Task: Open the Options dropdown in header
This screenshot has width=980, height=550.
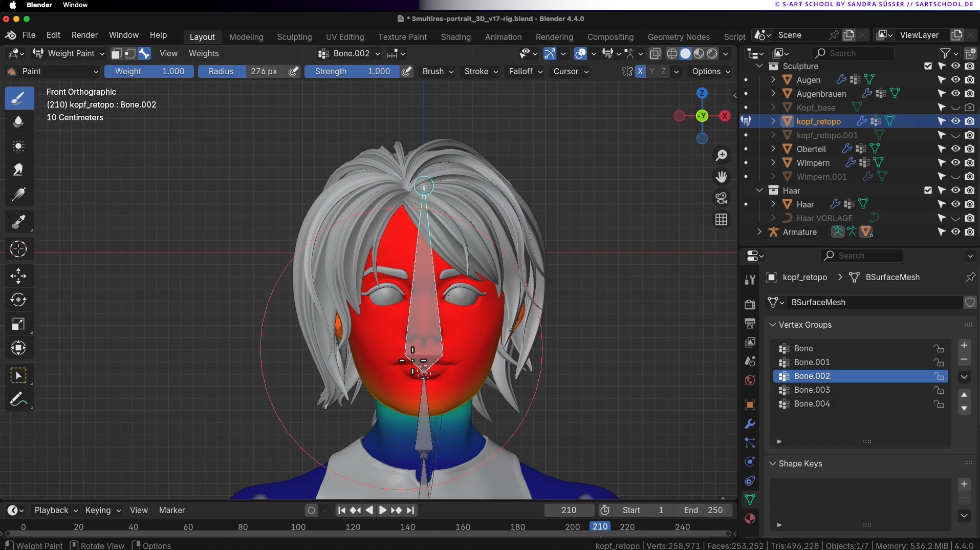Action: [711, 72]
